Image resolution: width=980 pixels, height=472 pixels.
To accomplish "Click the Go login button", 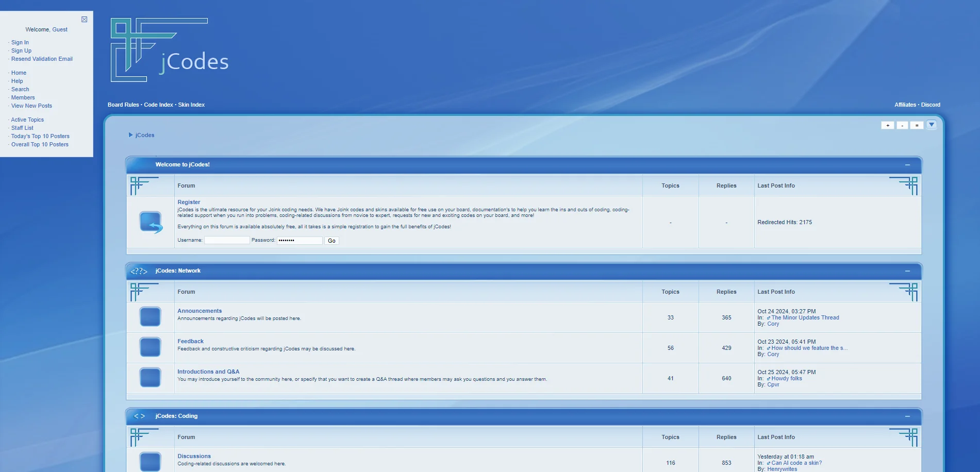I will click(331, 241).
